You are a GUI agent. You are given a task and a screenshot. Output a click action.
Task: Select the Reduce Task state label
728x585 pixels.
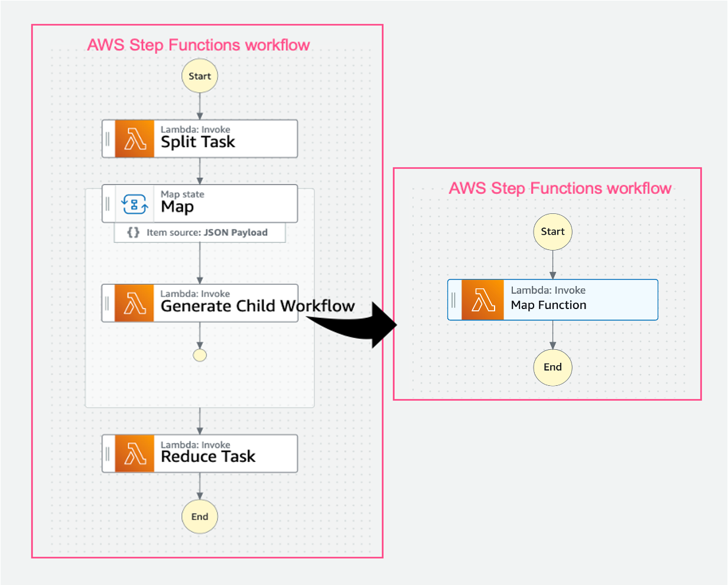point(208,457)
